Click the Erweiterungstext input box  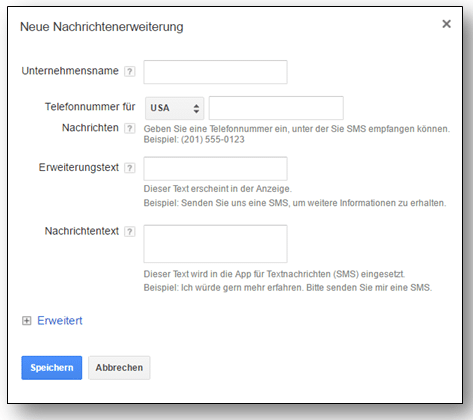pyautogui.click(x=215, y=169)
